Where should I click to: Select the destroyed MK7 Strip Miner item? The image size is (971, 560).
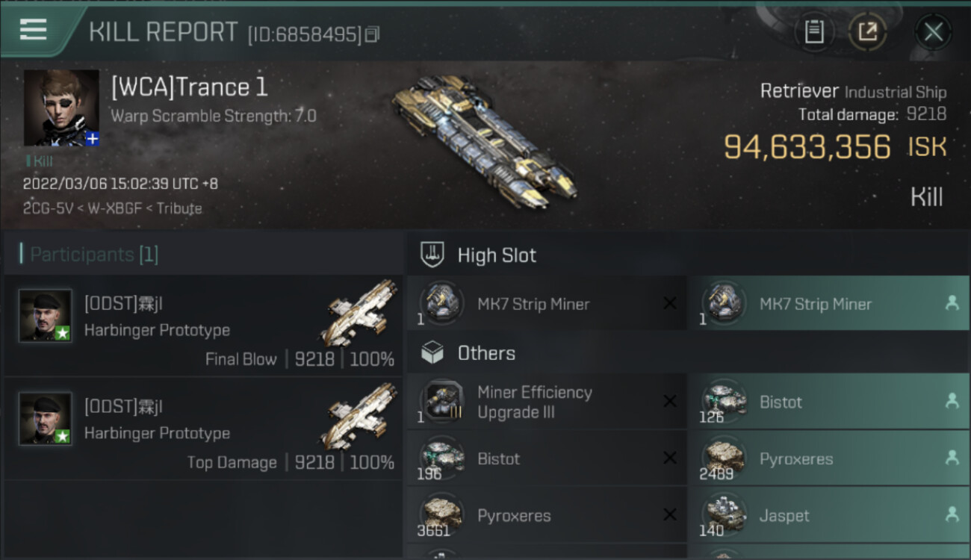546,304
